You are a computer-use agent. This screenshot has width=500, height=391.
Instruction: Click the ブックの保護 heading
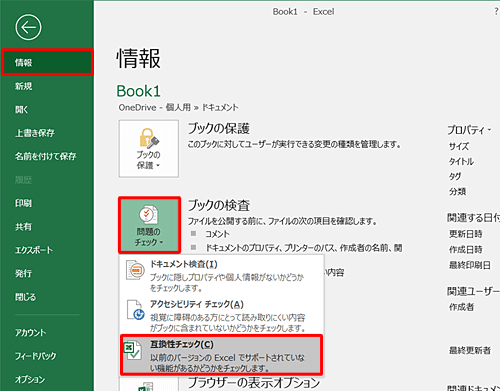click(x=219, y=128)
